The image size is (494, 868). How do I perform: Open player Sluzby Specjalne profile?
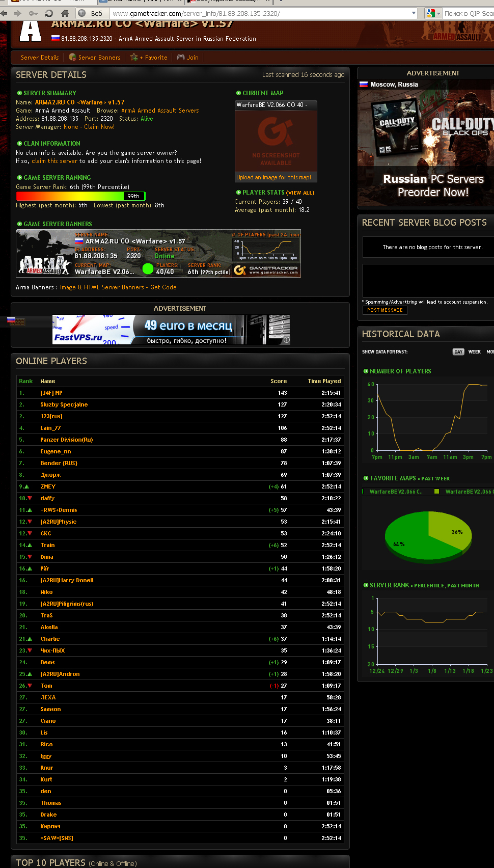click(x=64, y=404)
